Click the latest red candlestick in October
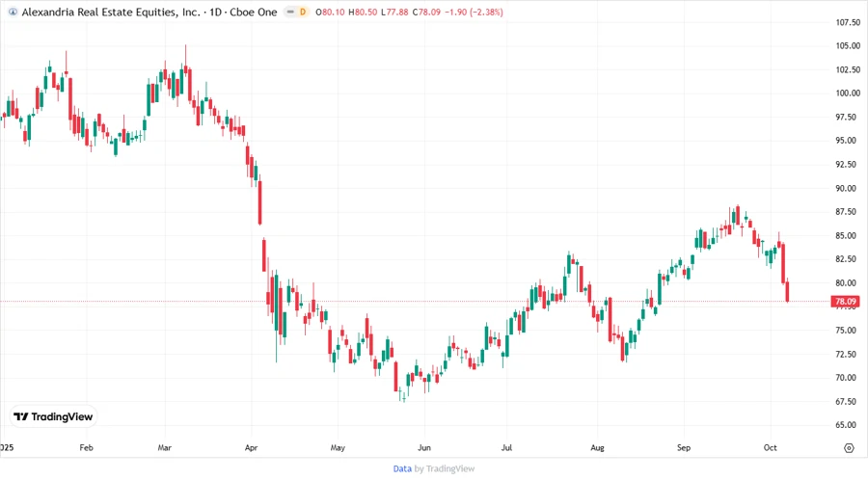This screenshot has height=480, width=868. coord(788,291)
